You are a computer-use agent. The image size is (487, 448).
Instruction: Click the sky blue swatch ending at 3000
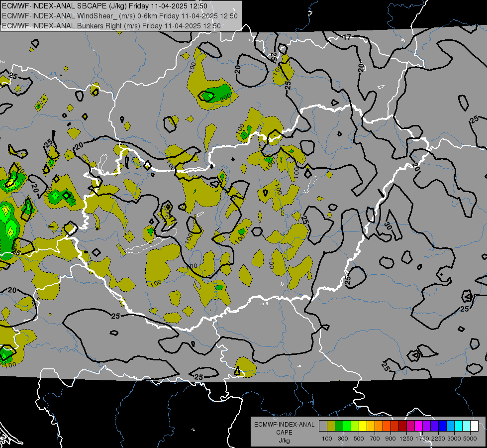pyautogui.click(x=450, y=426)
